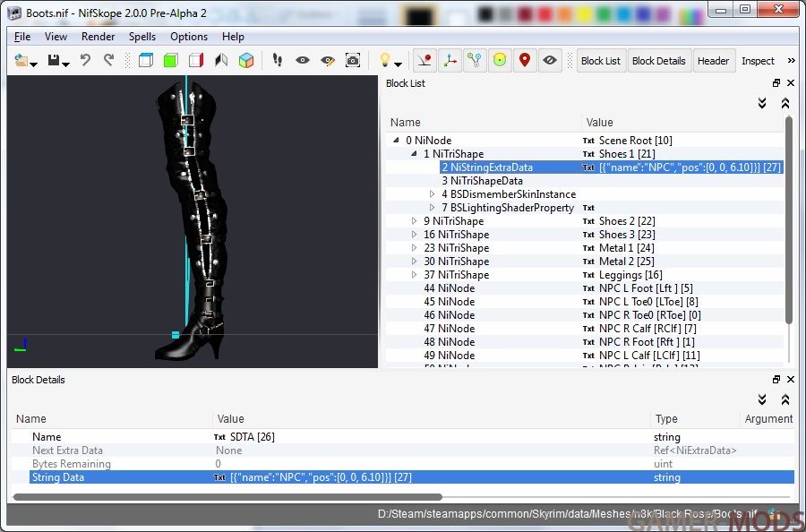Image resolution: width=806 pixels, height=532 pixels.
Task: Redo the action with the toolbar arrow
Action: click(x=108, y=61)
